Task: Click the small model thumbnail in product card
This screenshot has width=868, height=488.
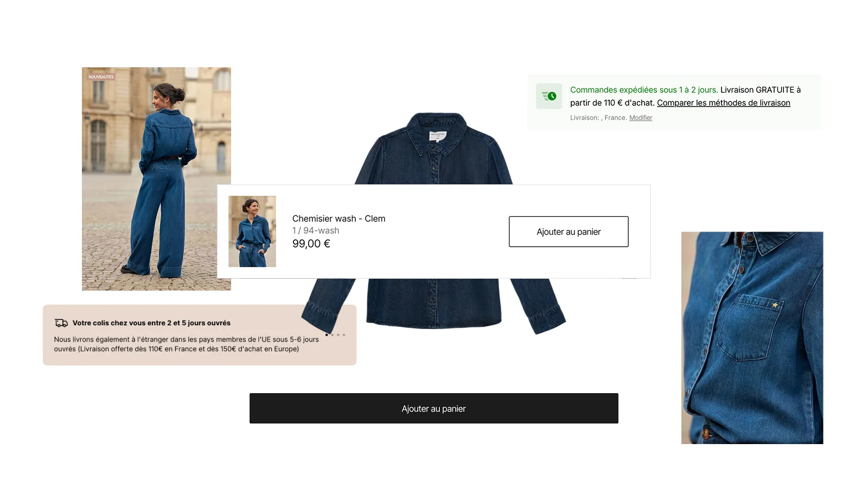Action: coord(252,232)
